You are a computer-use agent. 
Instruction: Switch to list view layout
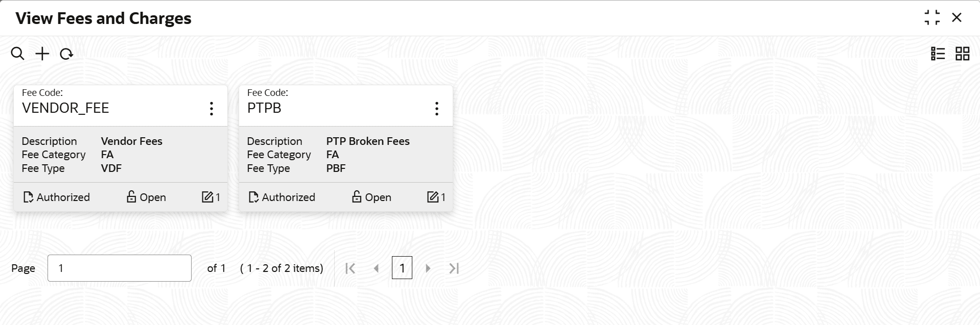(x=938, y=54)
